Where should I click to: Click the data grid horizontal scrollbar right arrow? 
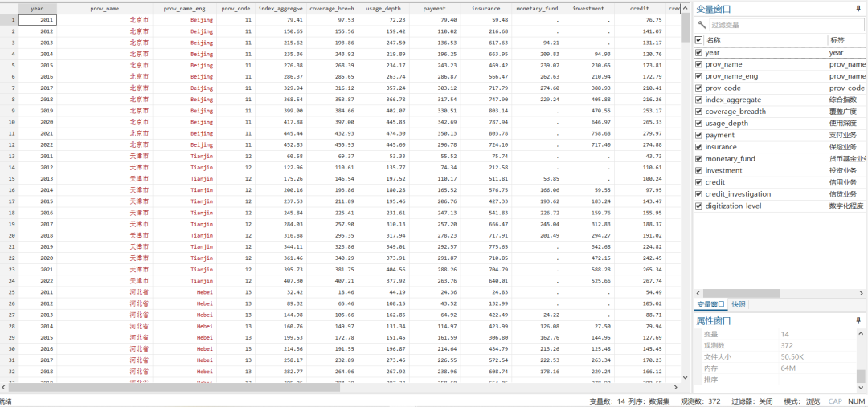pyautogui.click(x=674, y=387)
